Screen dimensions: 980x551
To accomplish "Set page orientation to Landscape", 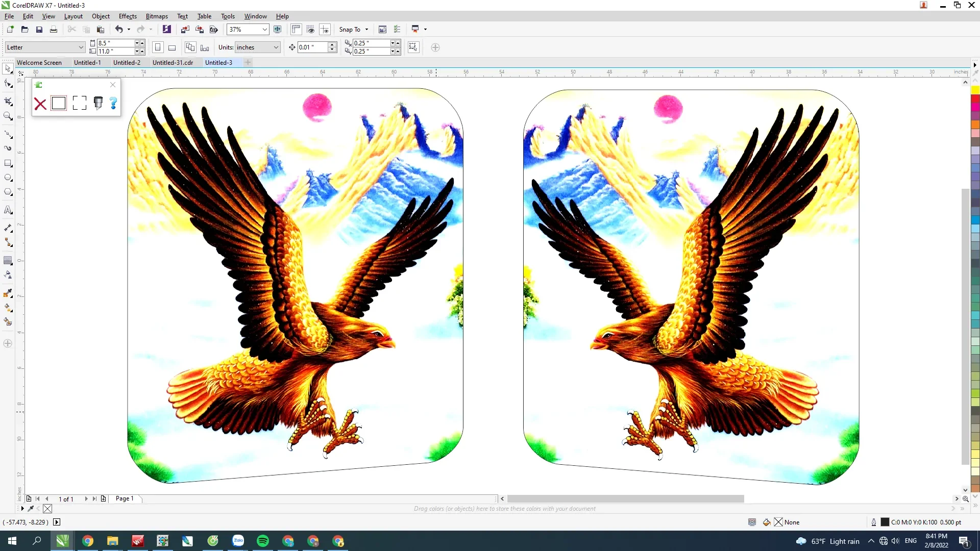I will click(172, 47).
